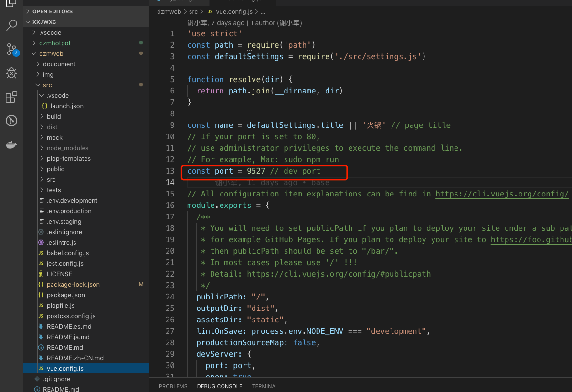Select vue.config.js in the explorer
Image resolution: width=572 pixels, height=392 pixels.
(86, 368)
